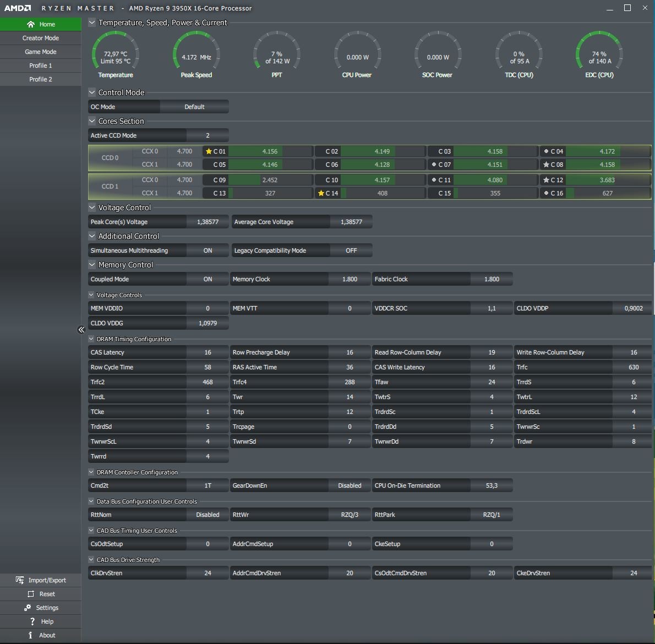Click the Peak Core(s) Voltage value 1,38577
Screen dimensions: 655x644
[x=208, y=222]
